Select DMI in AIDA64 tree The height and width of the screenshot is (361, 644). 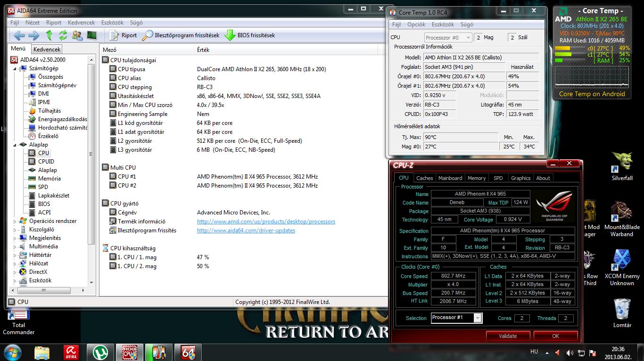click(43, 94)
